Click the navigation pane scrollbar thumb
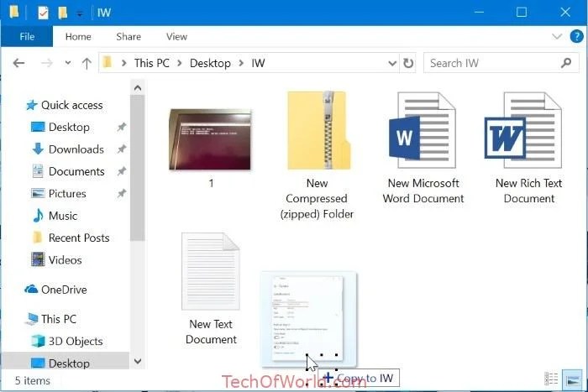The width and height of the screenshot is (588, 392). point(138,168)
